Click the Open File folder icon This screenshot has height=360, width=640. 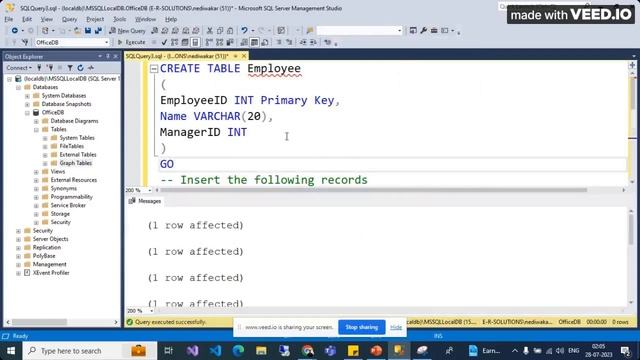coord(77,31)
